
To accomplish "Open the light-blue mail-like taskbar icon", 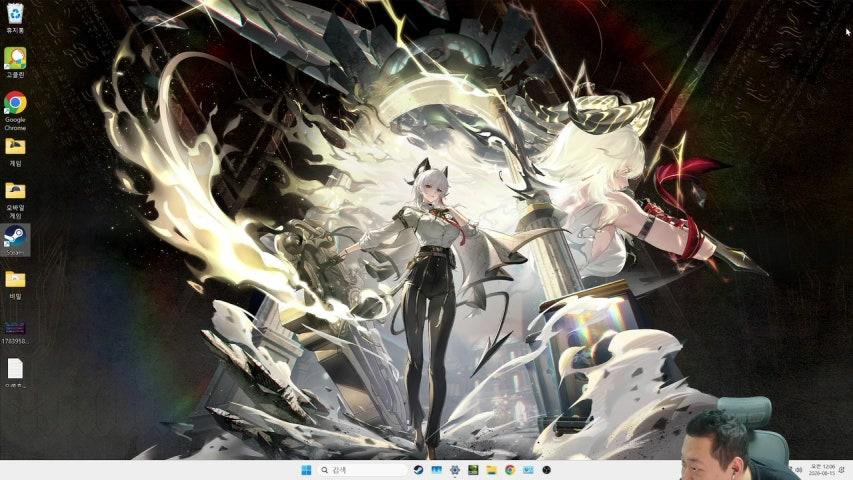I will tap(528, 470).
